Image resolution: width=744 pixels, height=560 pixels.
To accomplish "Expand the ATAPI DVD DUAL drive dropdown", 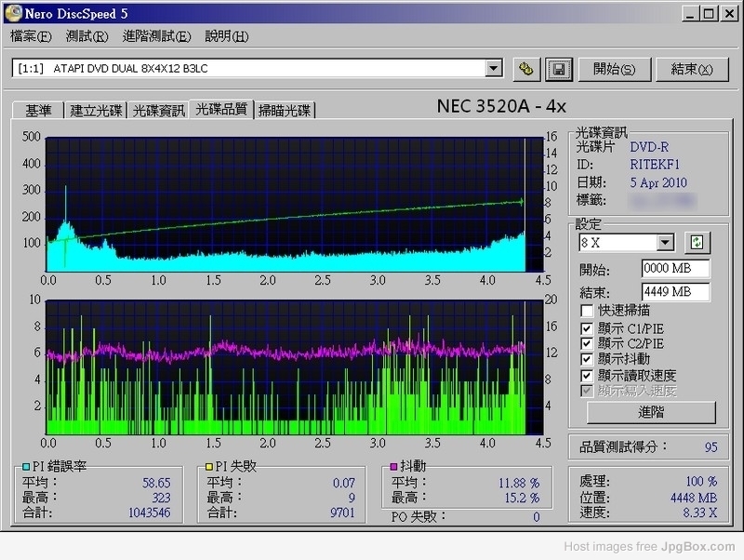I will click(x=493, y=69).
